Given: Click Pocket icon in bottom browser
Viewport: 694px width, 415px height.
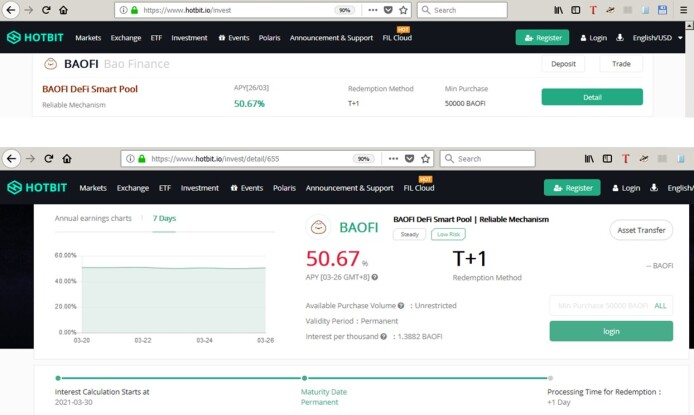Looking at the screenshot, I should pyautogui.click(x=409, y=158).
